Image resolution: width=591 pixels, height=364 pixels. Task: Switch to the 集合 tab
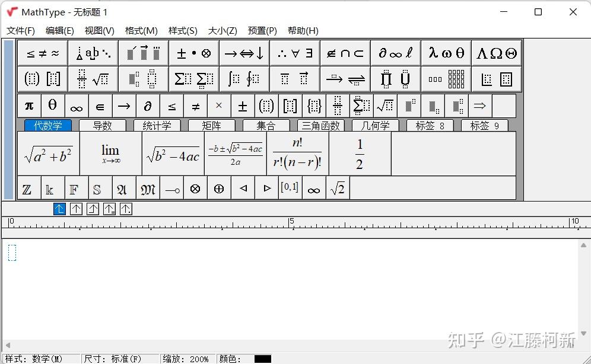click(266, 125)
